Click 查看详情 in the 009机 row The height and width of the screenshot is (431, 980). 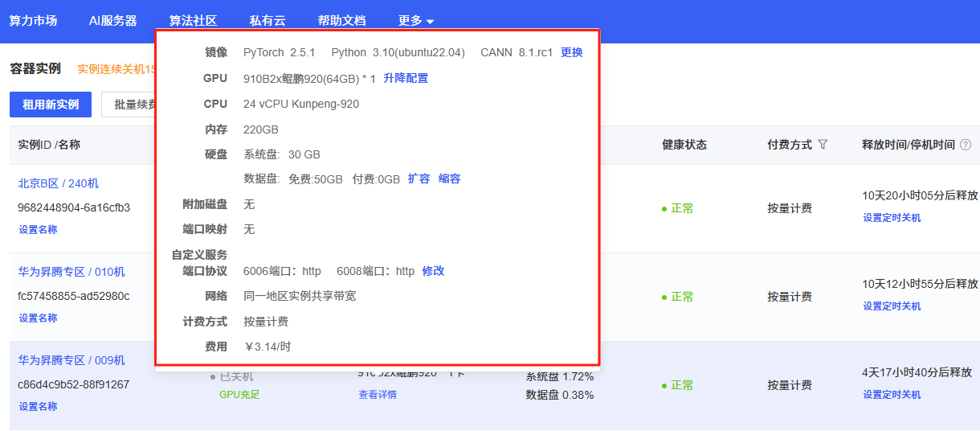coord(378,394)
